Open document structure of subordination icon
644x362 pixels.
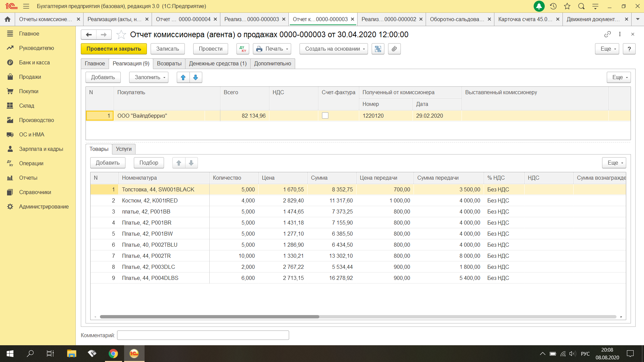[378, 49]
